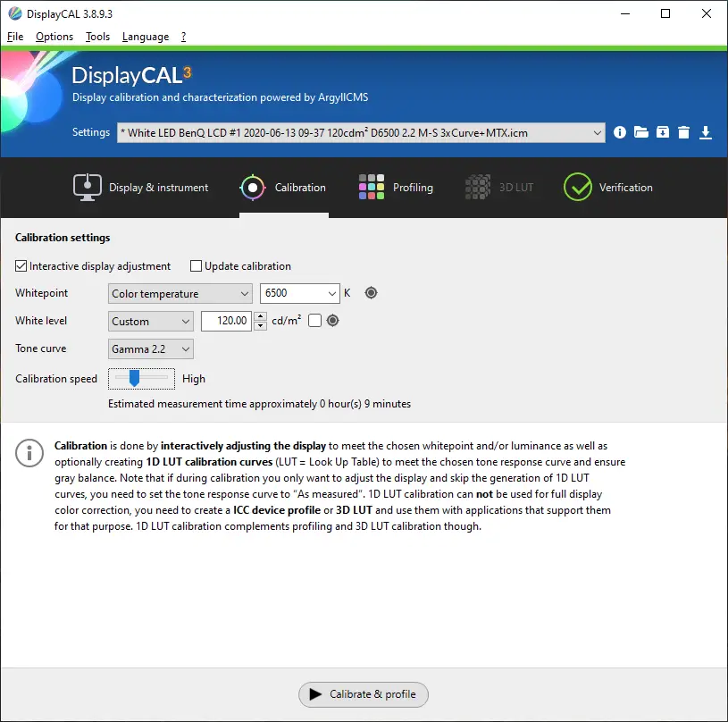
Task: Open the ? help menu
Action: click(x=183, y=37)
